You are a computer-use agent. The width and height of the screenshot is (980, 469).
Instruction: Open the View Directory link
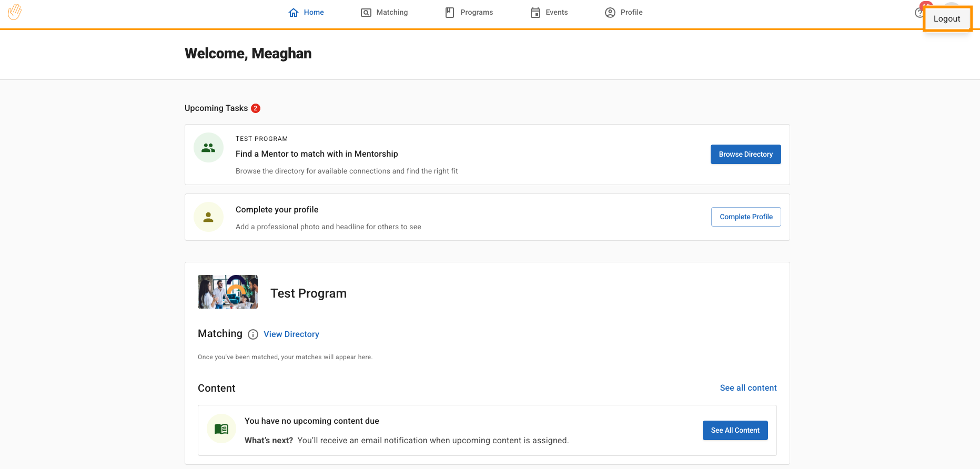point(291,334)
